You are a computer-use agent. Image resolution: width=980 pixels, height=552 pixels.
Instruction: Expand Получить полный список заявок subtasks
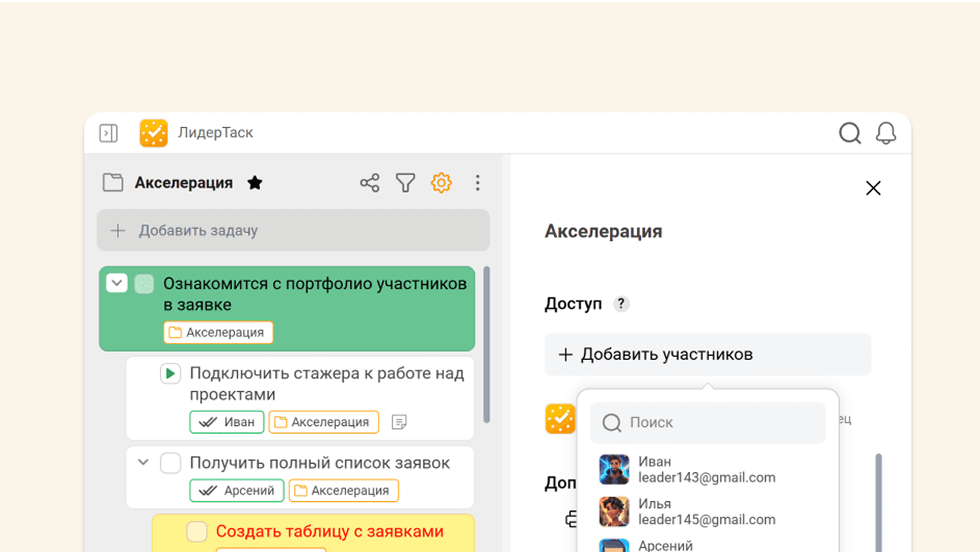[x=142, y=463]
